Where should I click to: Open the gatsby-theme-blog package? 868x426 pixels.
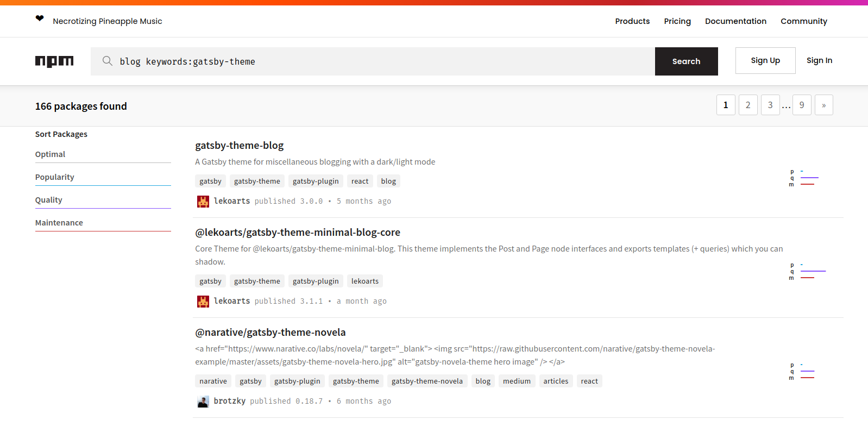tap(240, 146)
